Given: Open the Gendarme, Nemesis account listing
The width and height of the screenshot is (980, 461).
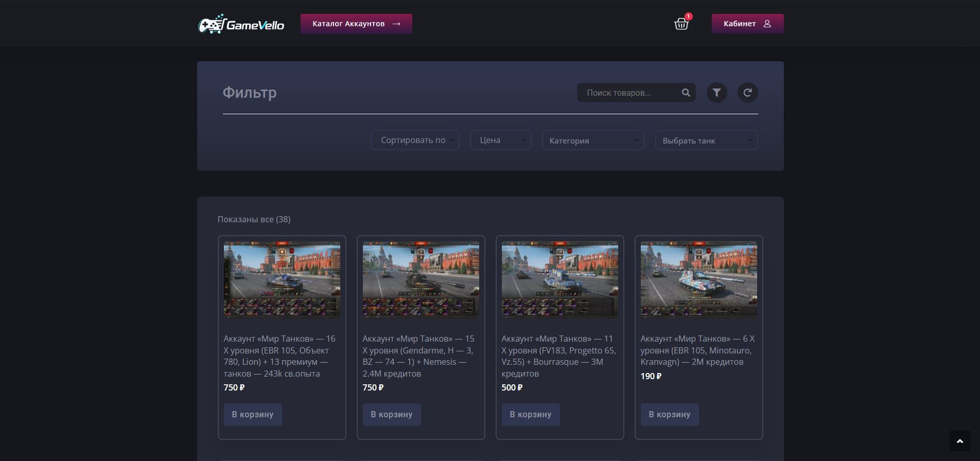Looking at the screenshot, I should click(x=418, y=356).
